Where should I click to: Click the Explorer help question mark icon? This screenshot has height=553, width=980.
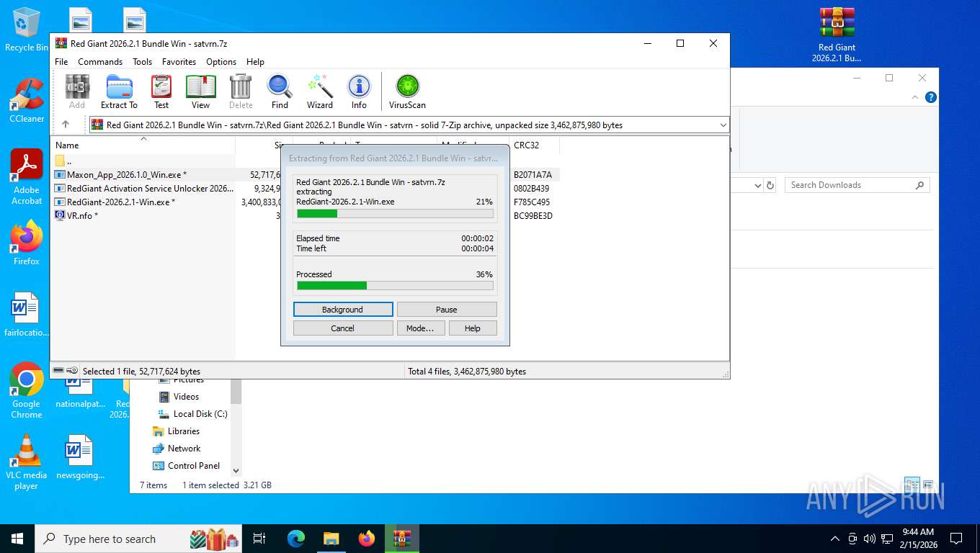pos(931,97)
